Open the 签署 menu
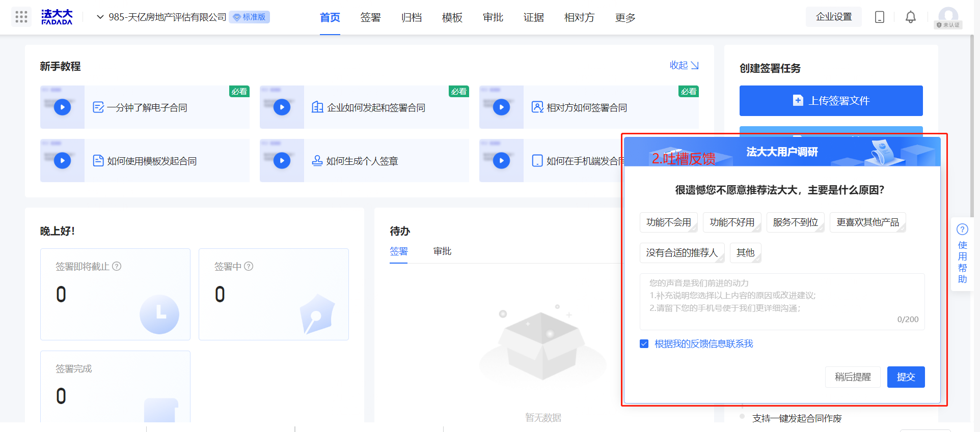Image resolution: width=980 pixels, height=432 pixels. point(371,17)
